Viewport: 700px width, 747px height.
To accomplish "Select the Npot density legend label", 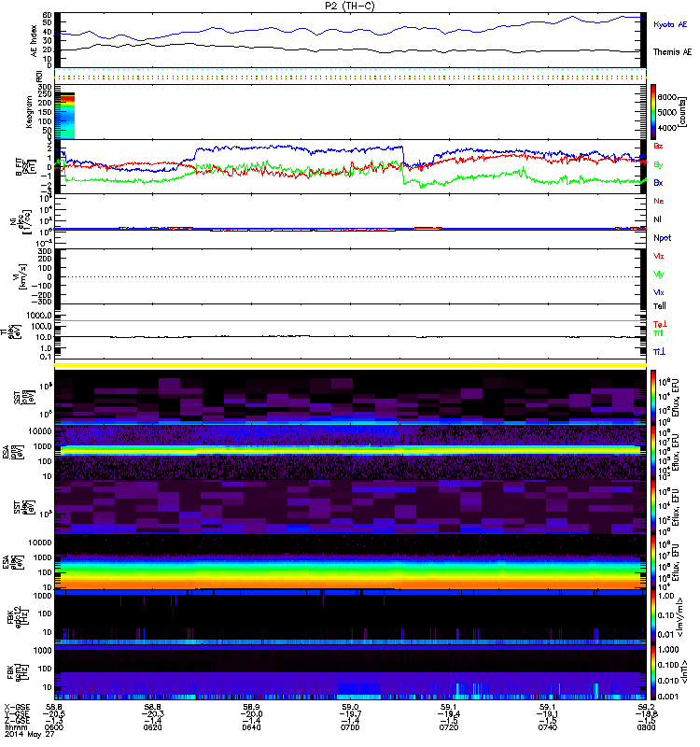I will click(x=663, y=238).
